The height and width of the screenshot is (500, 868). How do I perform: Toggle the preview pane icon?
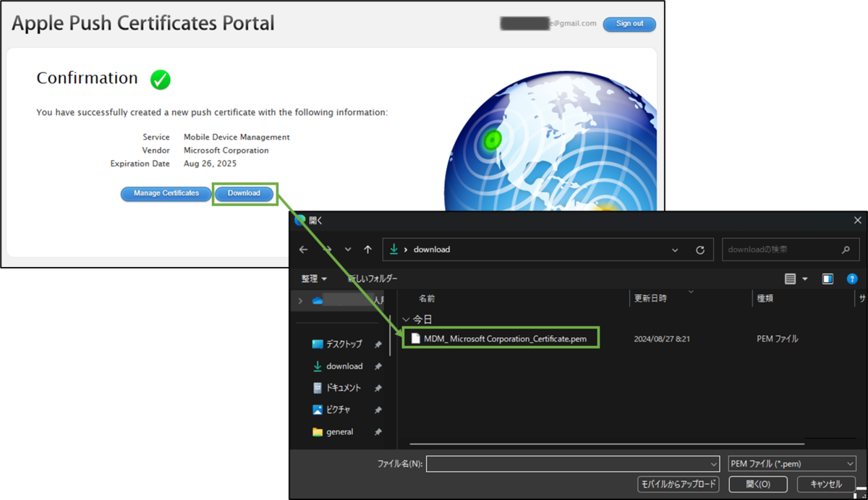[827, 279]
